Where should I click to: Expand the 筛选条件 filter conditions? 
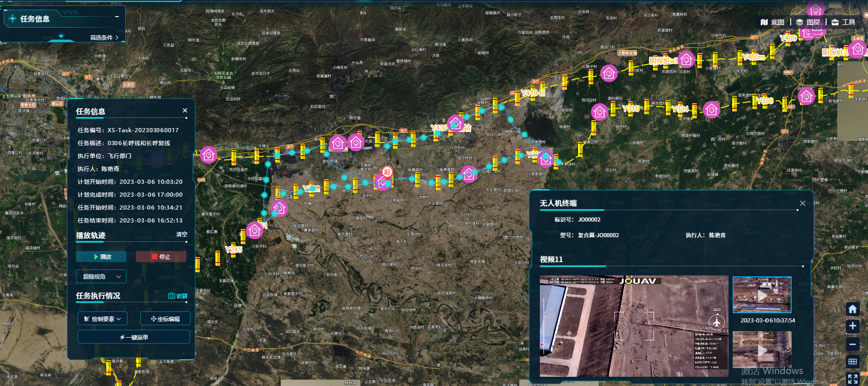(x=104, y=37)
